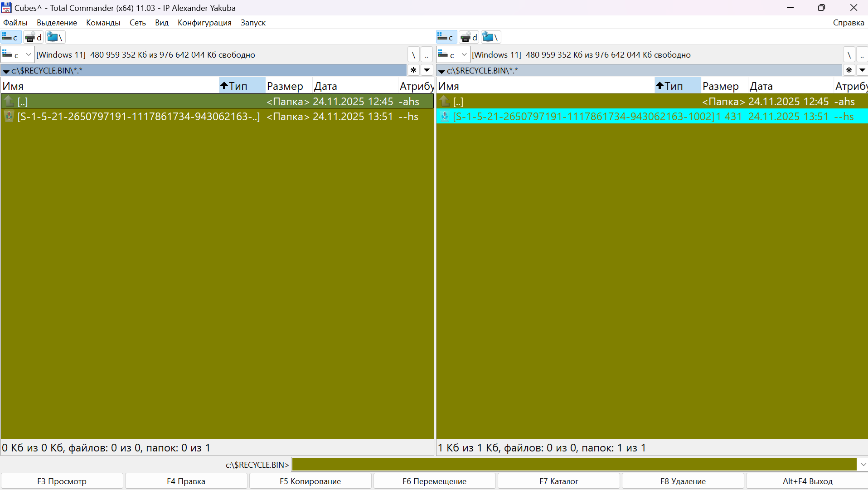Click right panel status line text
Viewport: 868px width, 490px height.
(542, 448)
